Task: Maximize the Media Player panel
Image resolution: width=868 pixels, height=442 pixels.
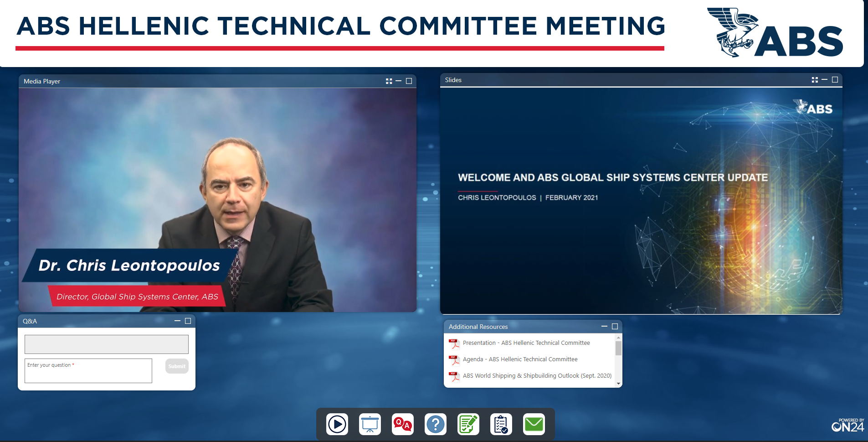Action: (409, 81)
